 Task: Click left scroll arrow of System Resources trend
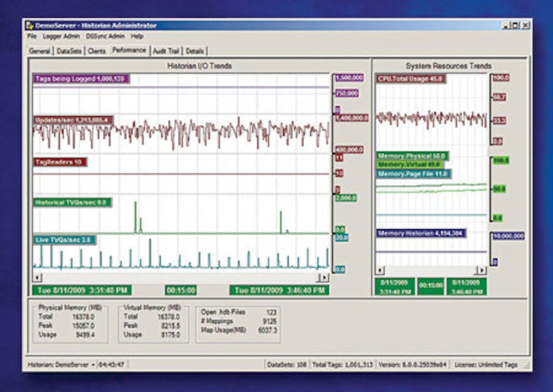380,270
